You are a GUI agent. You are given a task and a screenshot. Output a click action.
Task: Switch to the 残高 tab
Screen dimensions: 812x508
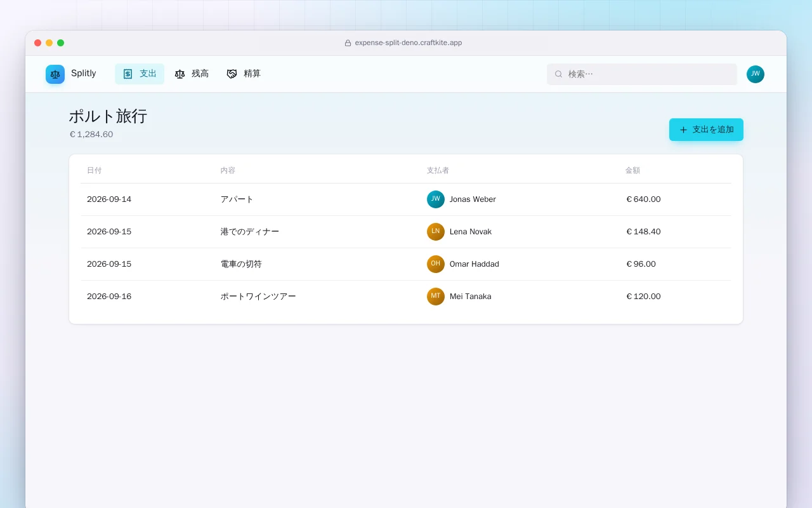pyautogui.click(x=192, y=74)
